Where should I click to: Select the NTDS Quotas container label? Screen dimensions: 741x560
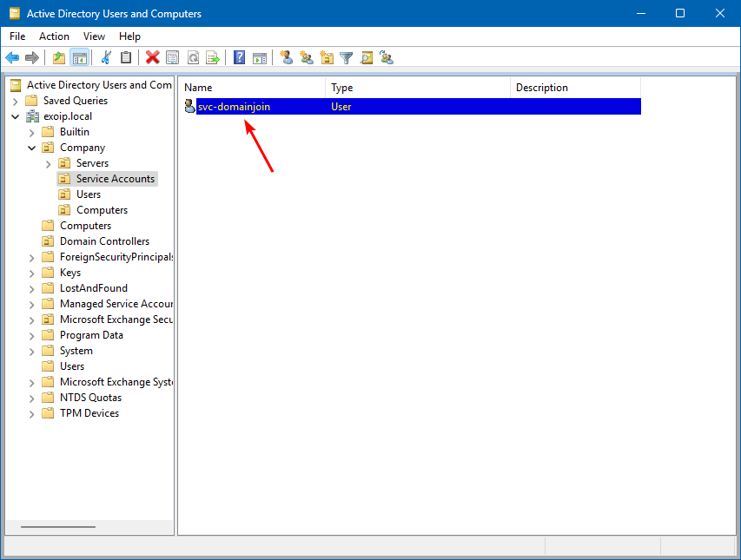coord(90,397)
